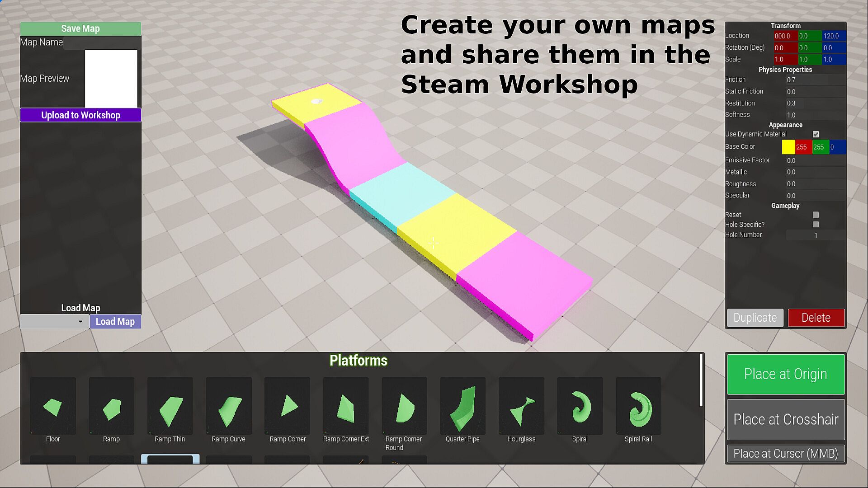Enable the Reset gameplay checkbox
The width and height of the screenshot is (868, 488).
click(x=816, y=215)
